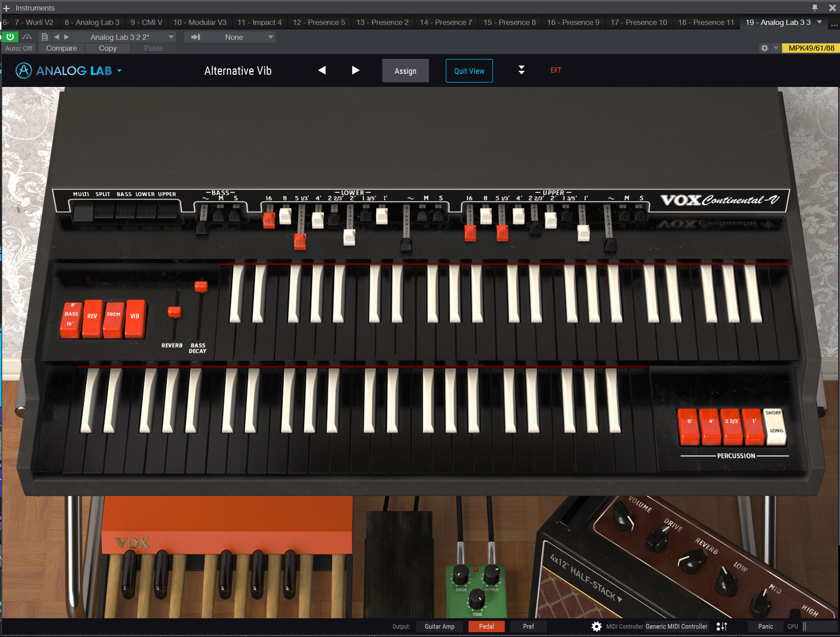Select the Guitar Amp output button
Image resolution: width=840 pixels, height=637 pixels.
[439, 626]
